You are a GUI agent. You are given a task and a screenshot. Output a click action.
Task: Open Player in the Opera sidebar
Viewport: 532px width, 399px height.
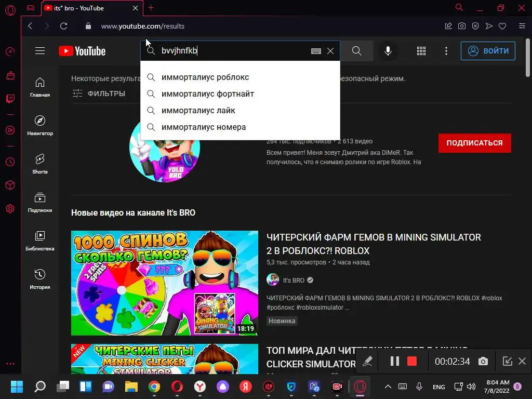[x=10, y=130]
